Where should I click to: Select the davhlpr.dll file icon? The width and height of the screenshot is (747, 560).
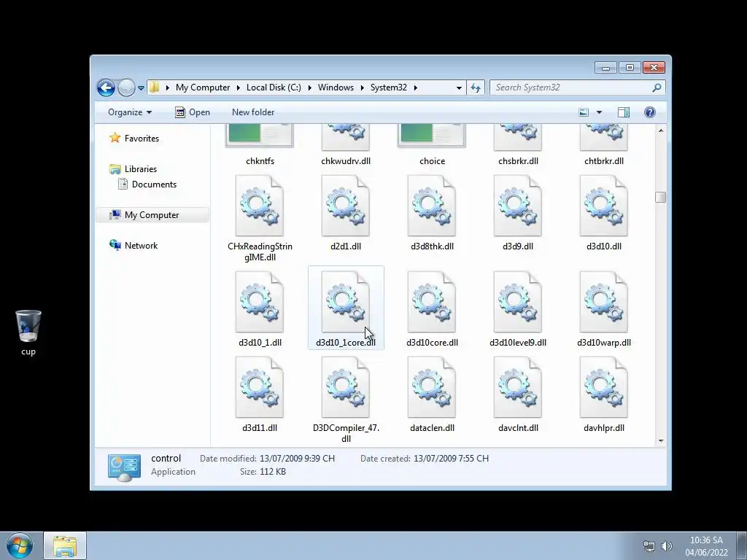603,387
